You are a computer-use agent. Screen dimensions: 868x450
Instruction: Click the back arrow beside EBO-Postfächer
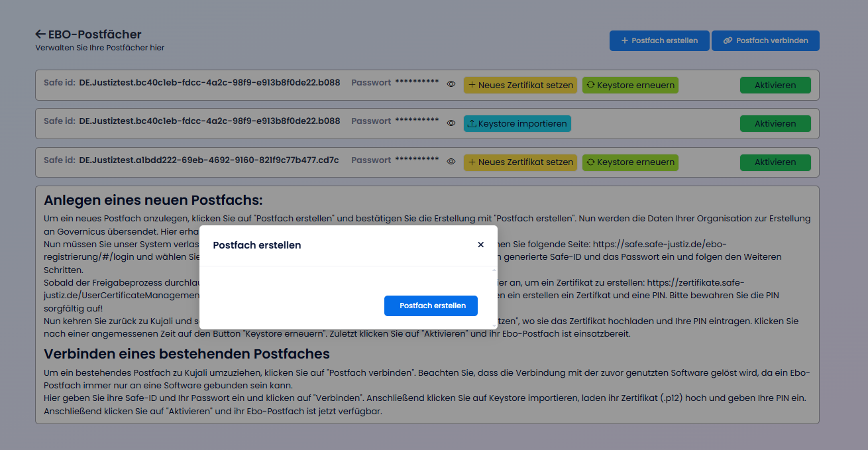(x=40, y=34)
